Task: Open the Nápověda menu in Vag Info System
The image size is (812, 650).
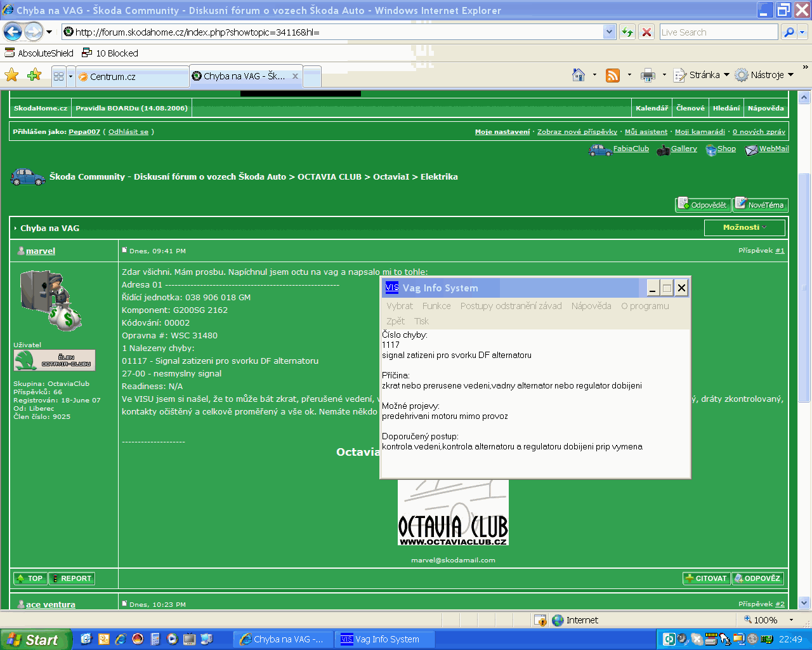Action: click(x=591, y=306)
